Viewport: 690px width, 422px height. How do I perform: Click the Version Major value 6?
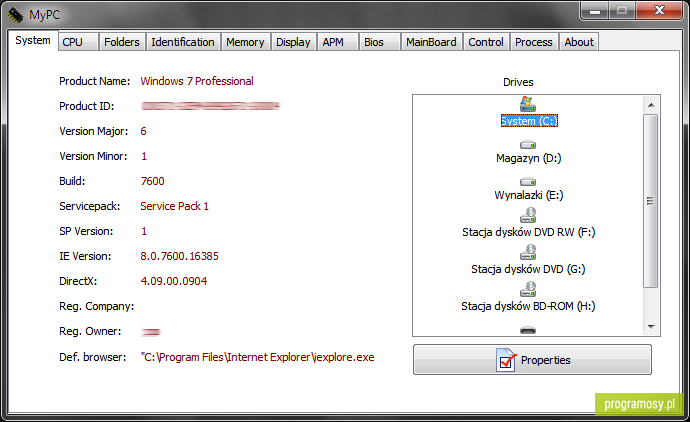point(143,131)
